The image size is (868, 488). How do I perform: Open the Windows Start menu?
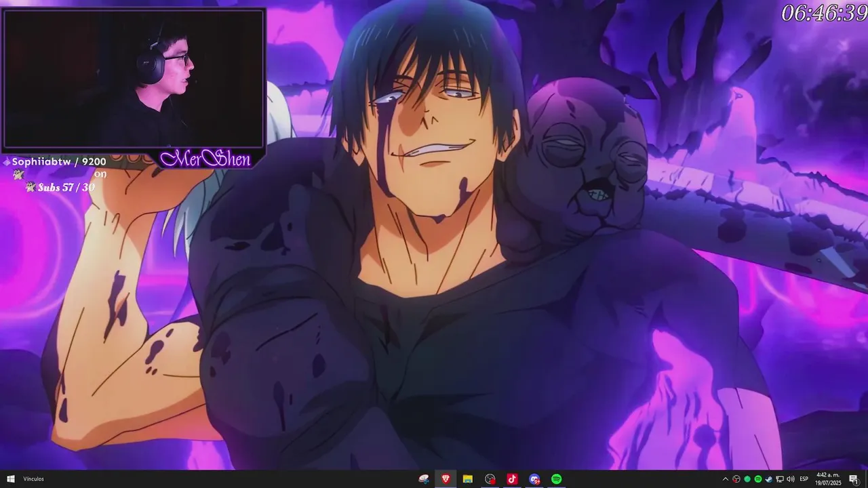click(11, 479)
